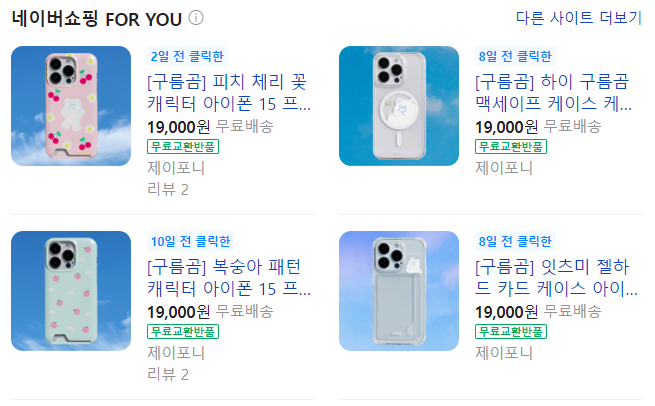Open 리뷰 2 for peach pattern case
The width and height of the screenshot is (655, 406).
[x=168, y=374]
